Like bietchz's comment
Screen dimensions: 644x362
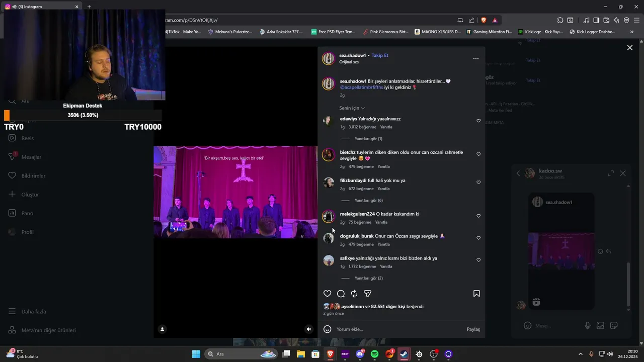(478, 154)
